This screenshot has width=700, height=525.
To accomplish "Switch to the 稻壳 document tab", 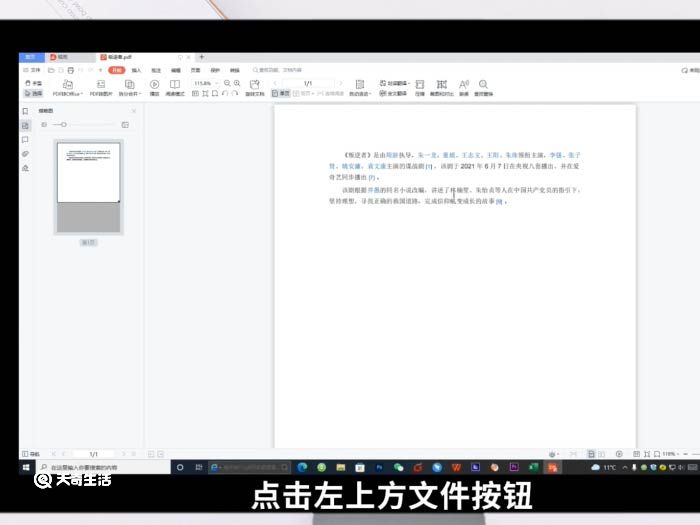I will point(69,57).
